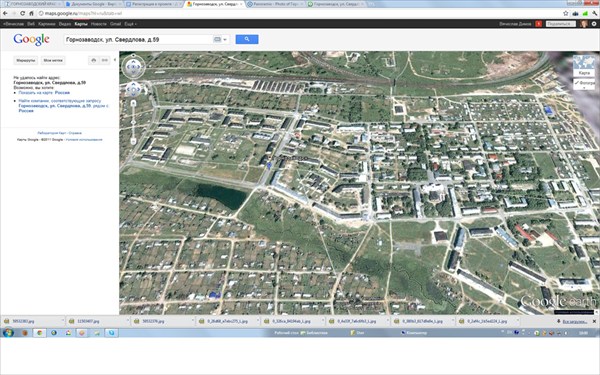Open Новости in the Google black bar

[98, 24]
